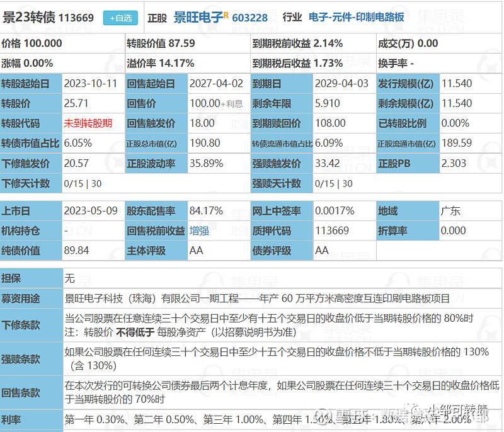Screen dimensions: 504x432
Task: Click the red 未到转股期 text
Action: pos(88,123)
